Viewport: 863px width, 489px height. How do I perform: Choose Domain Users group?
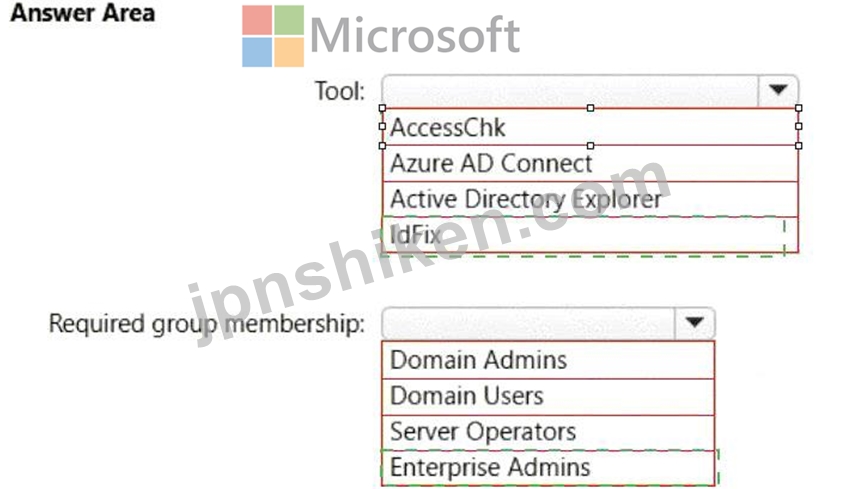pos(548,396)
